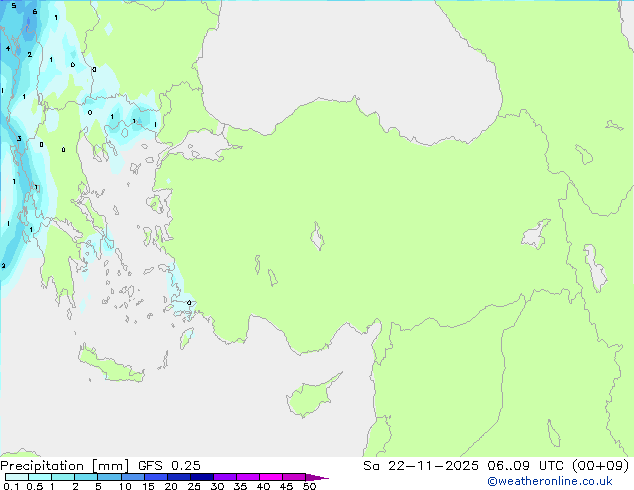Click the 0.5–1 mm legend color swatch
The height and width of the screenshot is (490, 634).
[40, 477]
